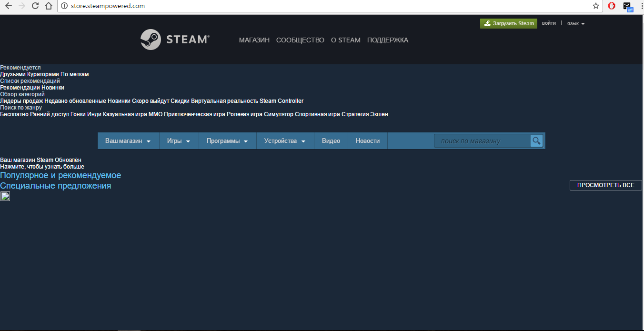The width and height of the screenshot is (644, 331).
Task: Open О STEAM in top navigation
Action: point(346,40)
